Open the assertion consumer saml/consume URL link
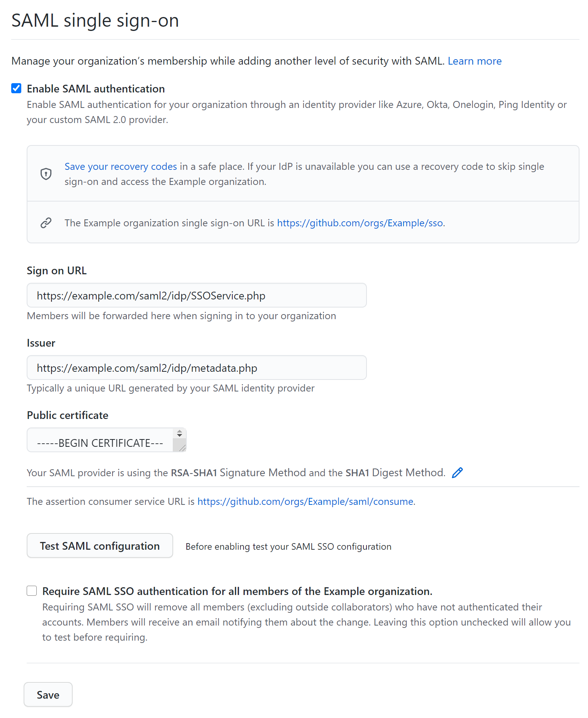This screenshot has width=588, height=718. pos(305,502)
